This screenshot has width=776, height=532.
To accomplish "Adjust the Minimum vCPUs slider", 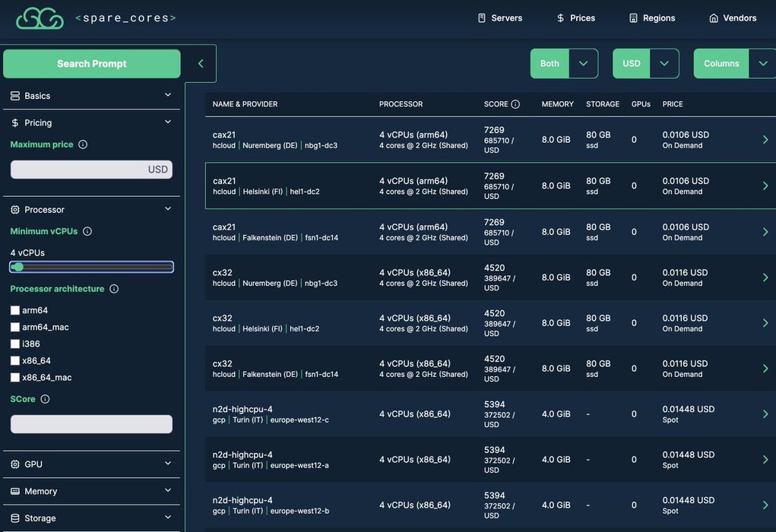I will click(18, 267).
